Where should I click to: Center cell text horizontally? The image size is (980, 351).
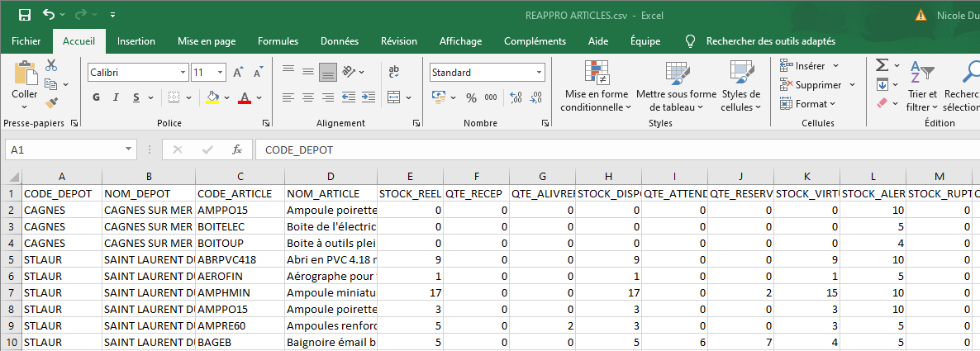[x=307, y=97]
